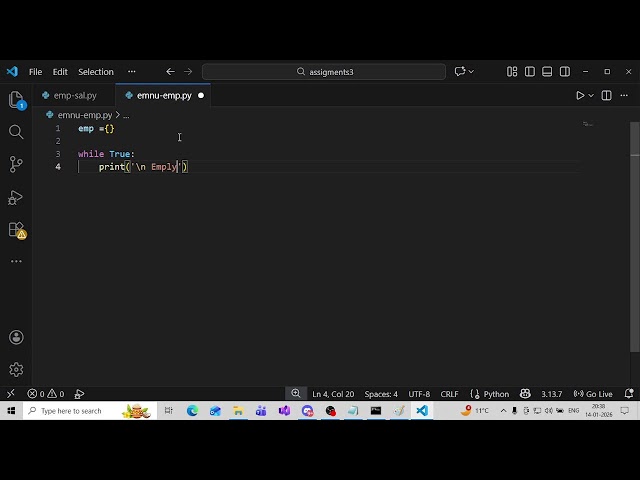Close the unsaved emnu-emp.py tab dot
The image size is (640, 480).
click(x=201, y=96)
